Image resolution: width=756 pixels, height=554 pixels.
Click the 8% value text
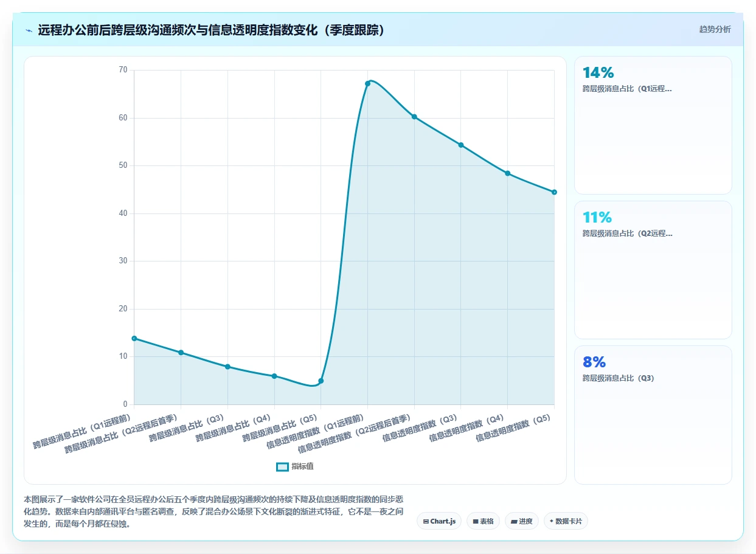[x=594, y=362]
